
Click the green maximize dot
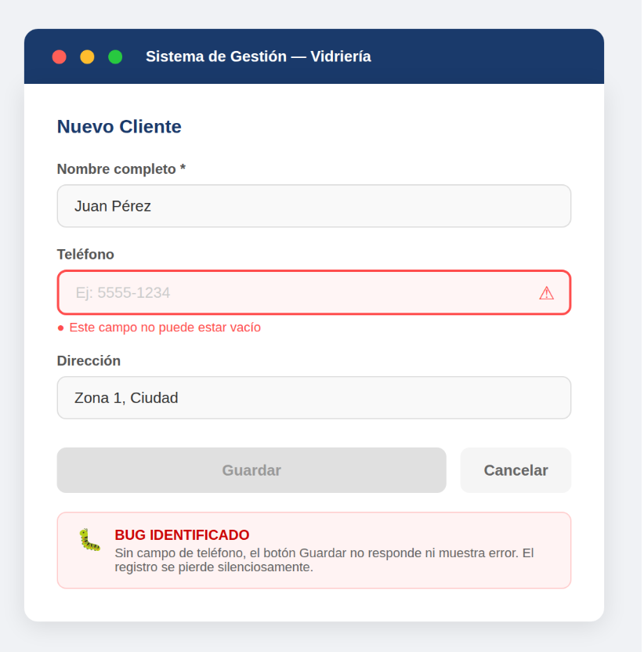point(116,57)
